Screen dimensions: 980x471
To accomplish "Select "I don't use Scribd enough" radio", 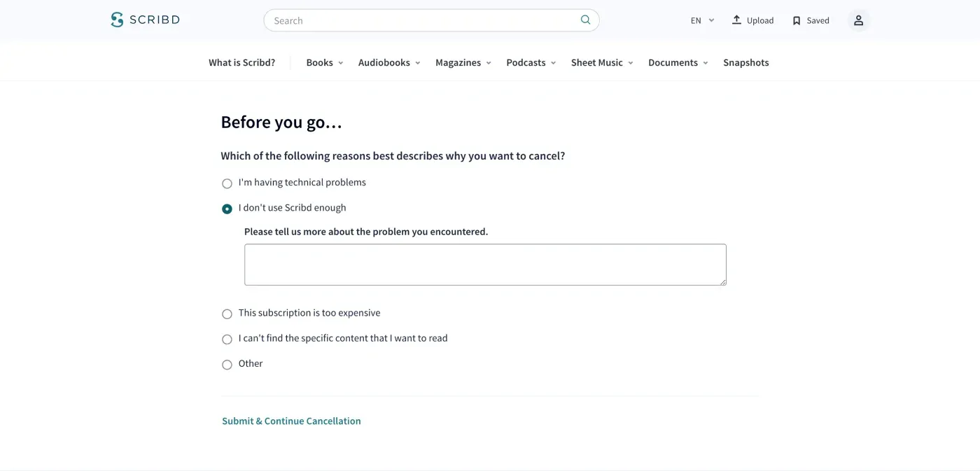I will (x=227, y=209).
